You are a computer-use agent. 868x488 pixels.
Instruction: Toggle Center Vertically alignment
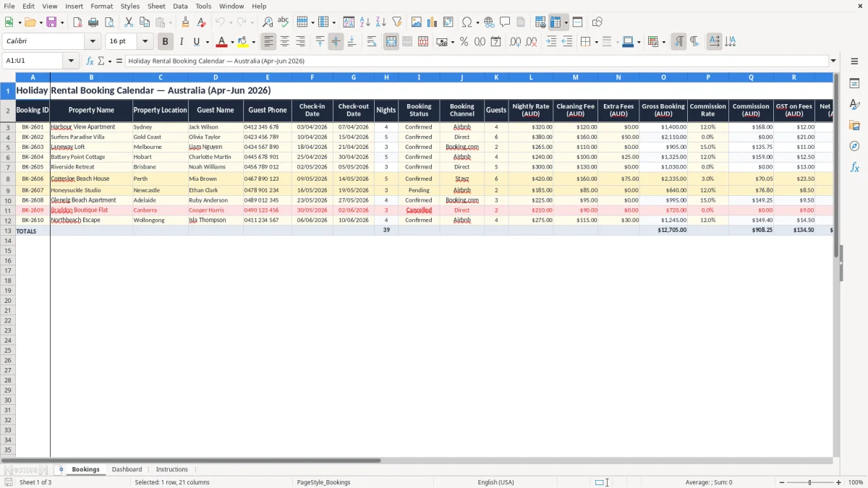[x=336, y=42]
